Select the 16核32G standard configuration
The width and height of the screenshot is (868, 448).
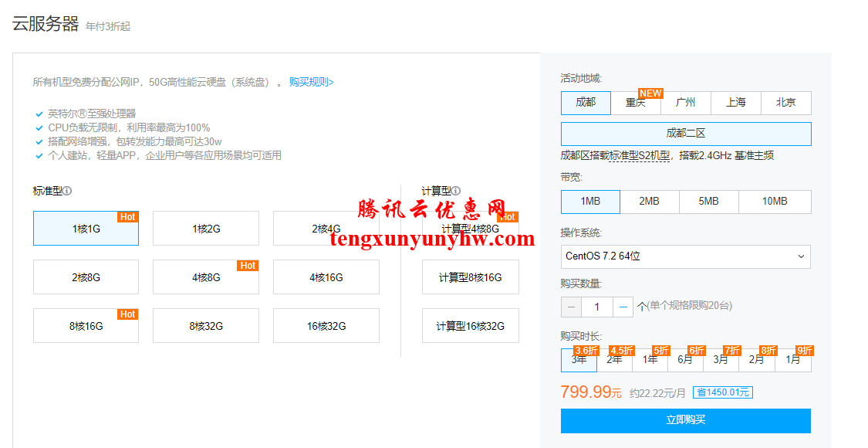coord(326,326)
